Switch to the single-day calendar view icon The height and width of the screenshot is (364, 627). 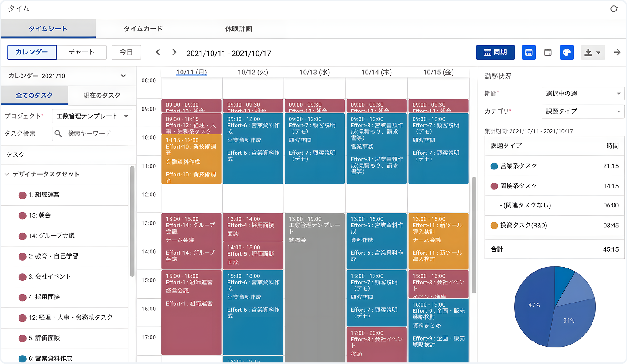point(548,52)
